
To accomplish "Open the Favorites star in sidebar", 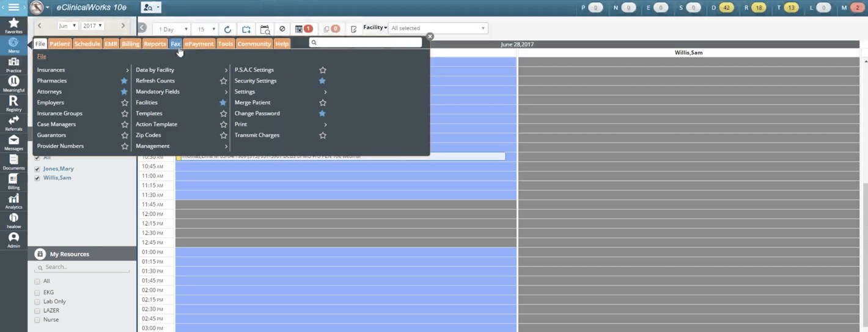I will coord(13,25).
